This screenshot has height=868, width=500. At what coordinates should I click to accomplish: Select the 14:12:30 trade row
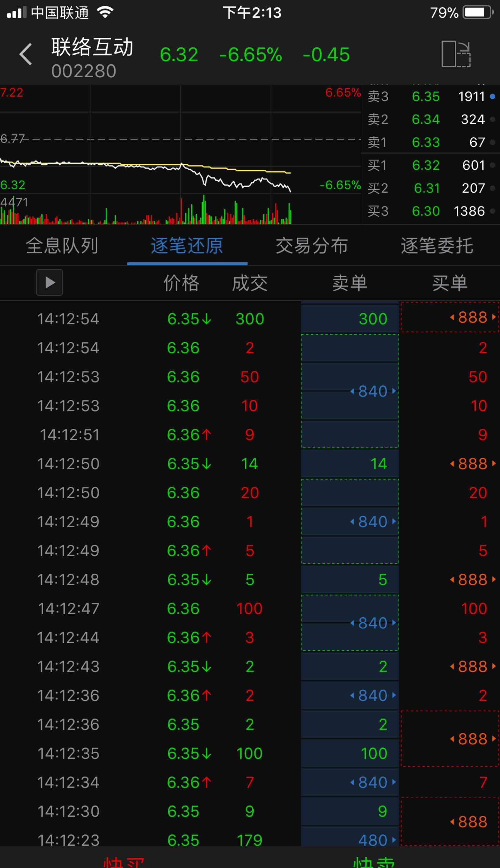point(250,811)
